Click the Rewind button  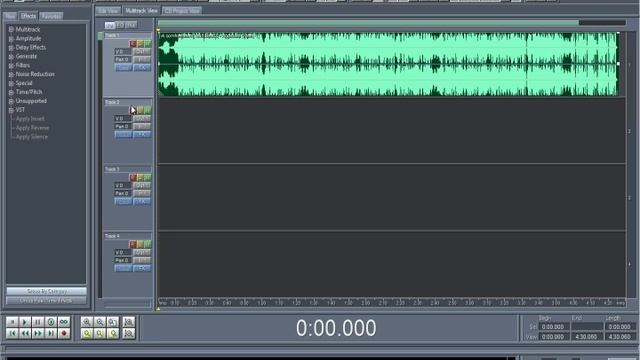[x=24, y=333]
